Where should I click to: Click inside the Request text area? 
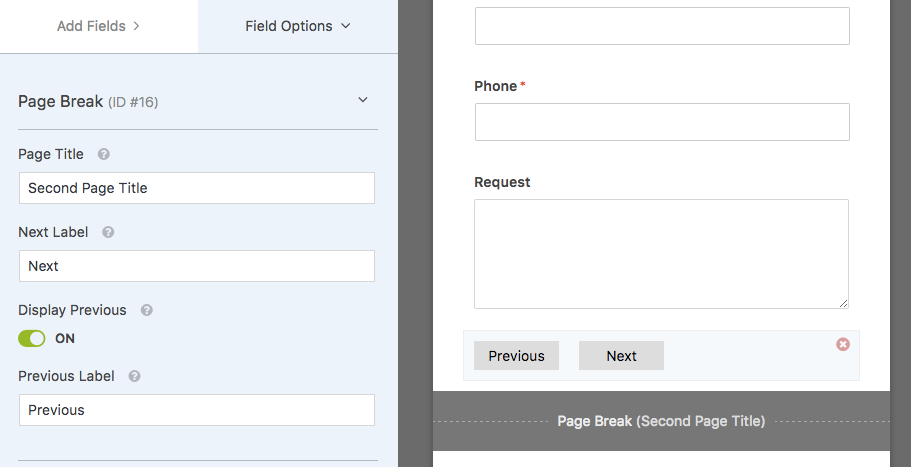click(x=661, y=254)
